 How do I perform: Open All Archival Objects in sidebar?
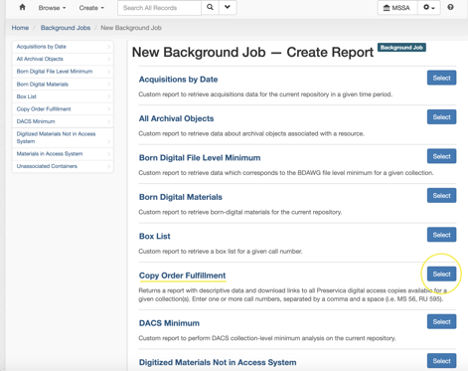pyautogui.click(x=63, y=59)
